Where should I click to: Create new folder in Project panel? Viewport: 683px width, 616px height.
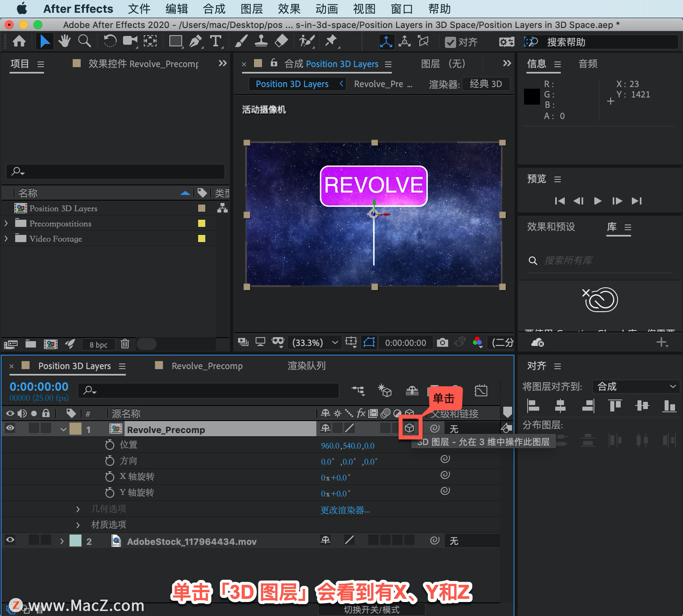click(31, 344)
